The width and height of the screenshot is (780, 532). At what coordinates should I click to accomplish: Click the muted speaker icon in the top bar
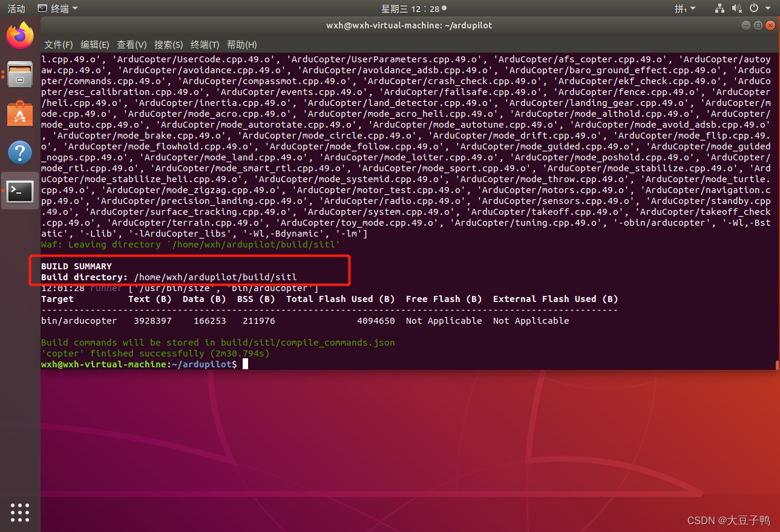point(736,8)
